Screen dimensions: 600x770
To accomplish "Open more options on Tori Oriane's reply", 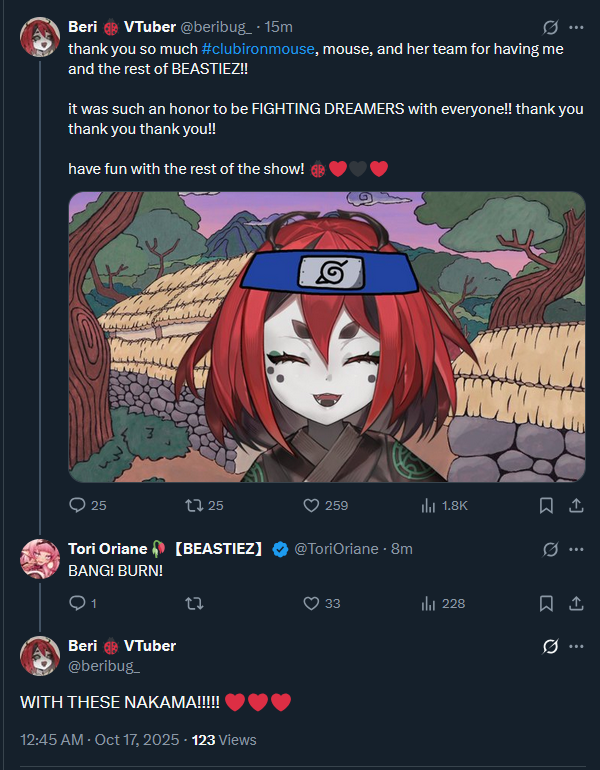I will point(576,549).
